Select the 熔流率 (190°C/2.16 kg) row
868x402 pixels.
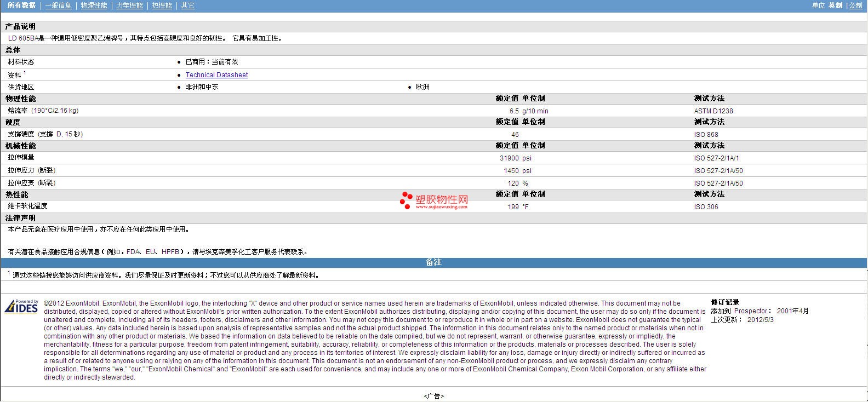click(433, 111)
